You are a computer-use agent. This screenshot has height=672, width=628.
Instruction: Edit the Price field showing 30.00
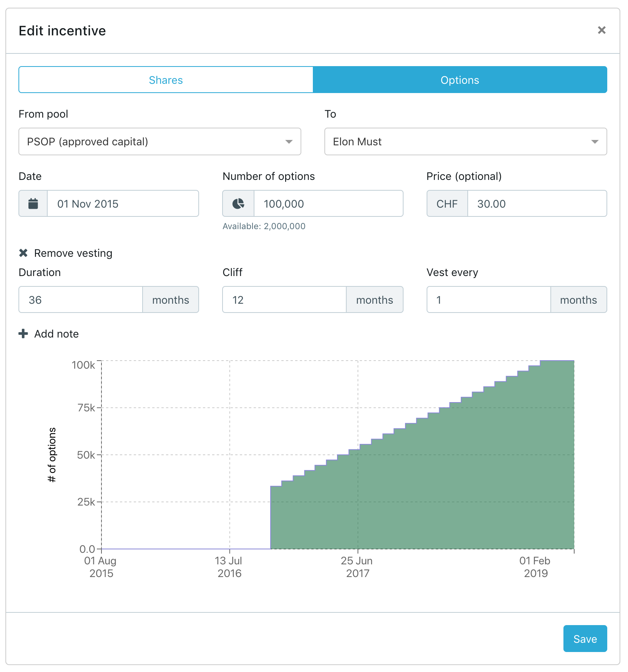pyautogui.click(x=537, y=204)
